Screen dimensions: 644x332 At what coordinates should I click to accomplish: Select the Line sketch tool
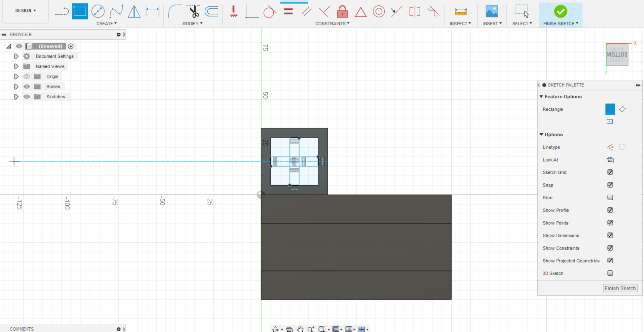(x=62, y=12)
